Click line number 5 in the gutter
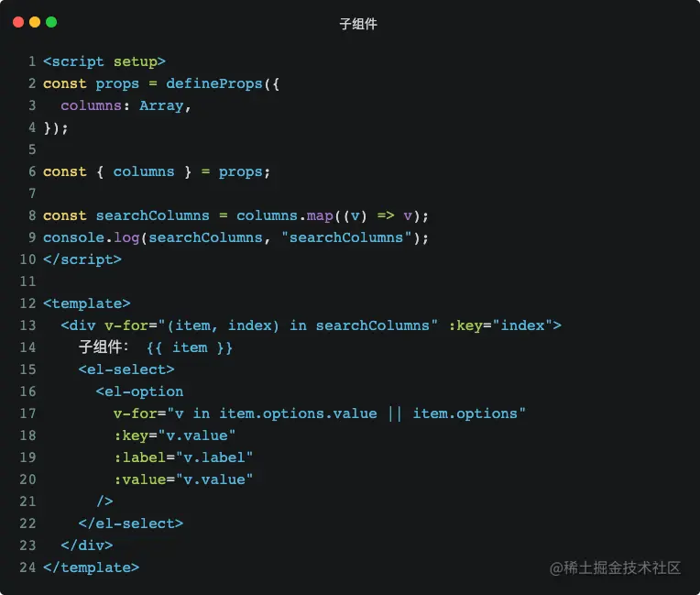The width and height of the screenshot is (700, 595). [x=32, y=149]
